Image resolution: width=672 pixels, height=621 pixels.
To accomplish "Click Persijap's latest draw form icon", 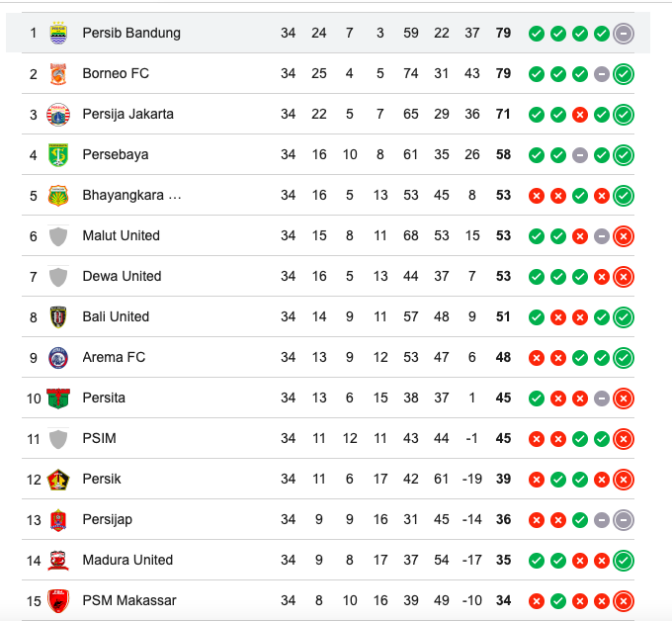I will click(624, 520).
